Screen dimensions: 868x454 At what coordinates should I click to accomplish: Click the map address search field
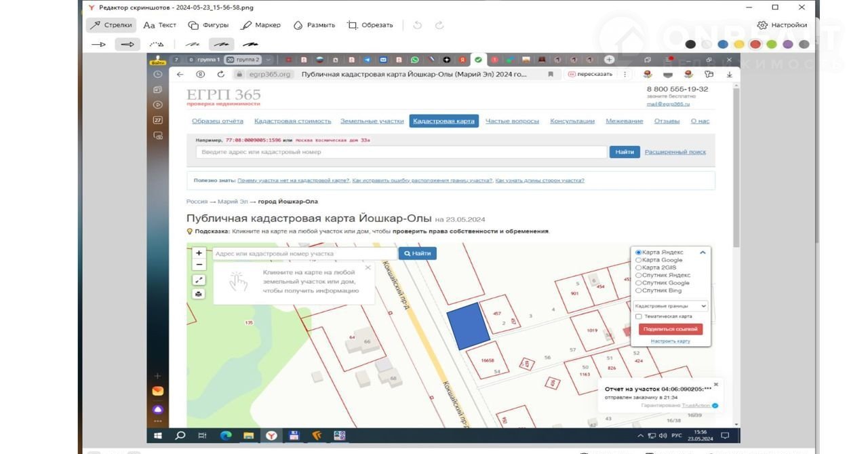pos(304,253)
